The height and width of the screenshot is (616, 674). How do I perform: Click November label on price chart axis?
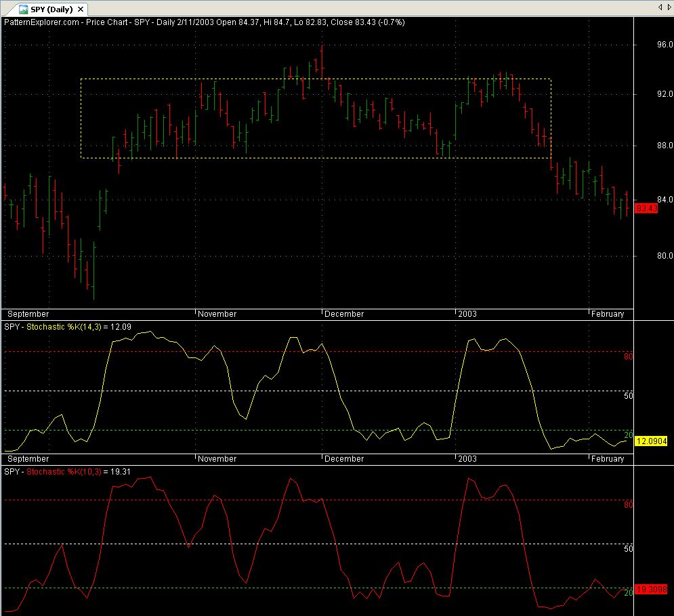click(x=217, y=314)
